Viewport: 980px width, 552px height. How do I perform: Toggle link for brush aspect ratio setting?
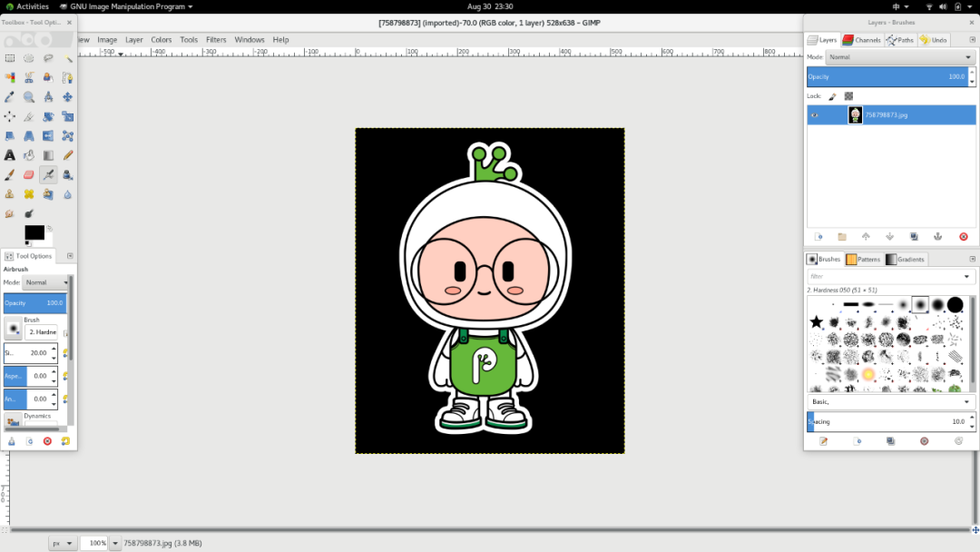(x=65, y=377)
